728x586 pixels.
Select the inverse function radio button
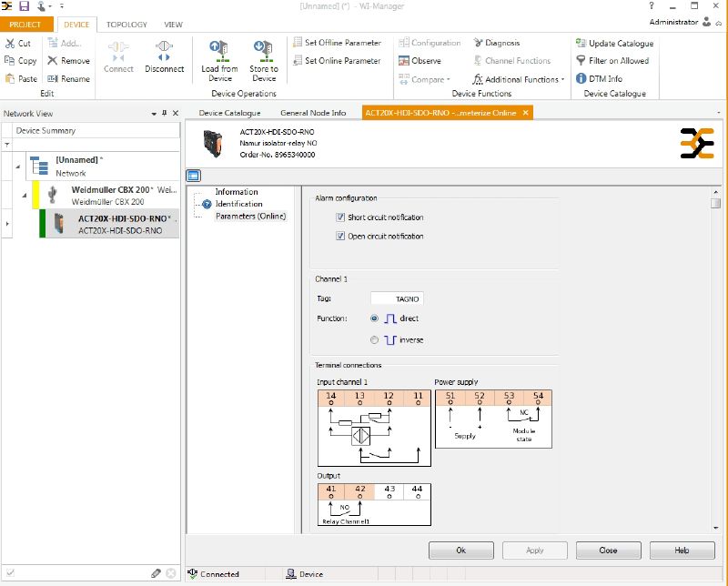coord(374,340)
